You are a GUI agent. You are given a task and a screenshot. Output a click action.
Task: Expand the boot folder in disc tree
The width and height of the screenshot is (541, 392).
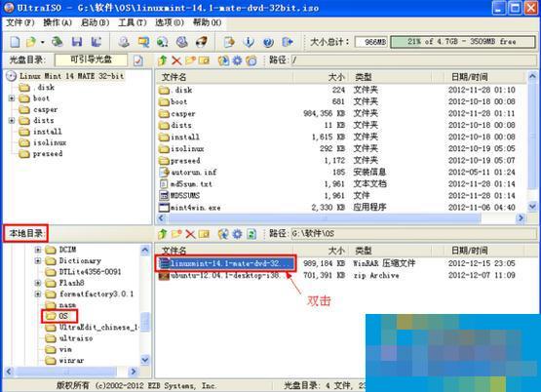tap(12, 98)
